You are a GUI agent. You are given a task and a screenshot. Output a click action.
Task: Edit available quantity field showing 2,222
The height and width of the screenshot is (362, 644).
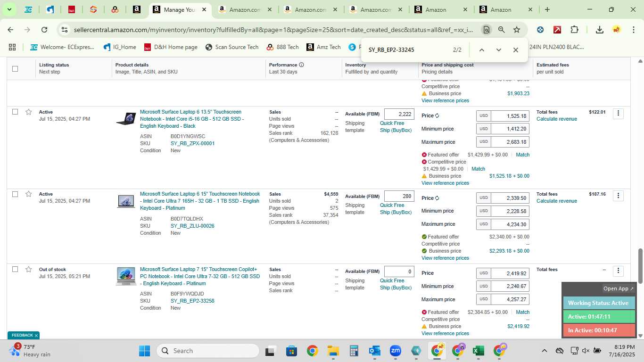pyautogui.click(x=399, y=114)
